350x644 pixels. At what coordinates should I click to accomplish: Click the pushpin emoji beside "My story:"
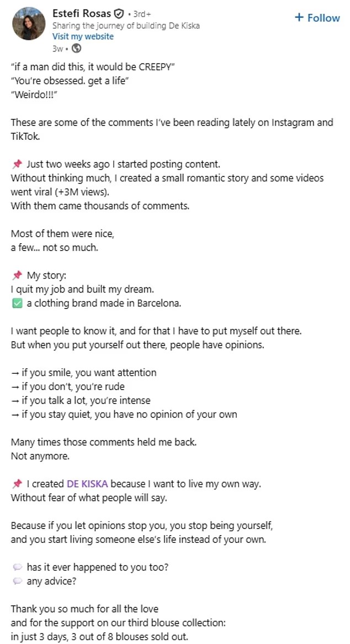tap(17, 275)
